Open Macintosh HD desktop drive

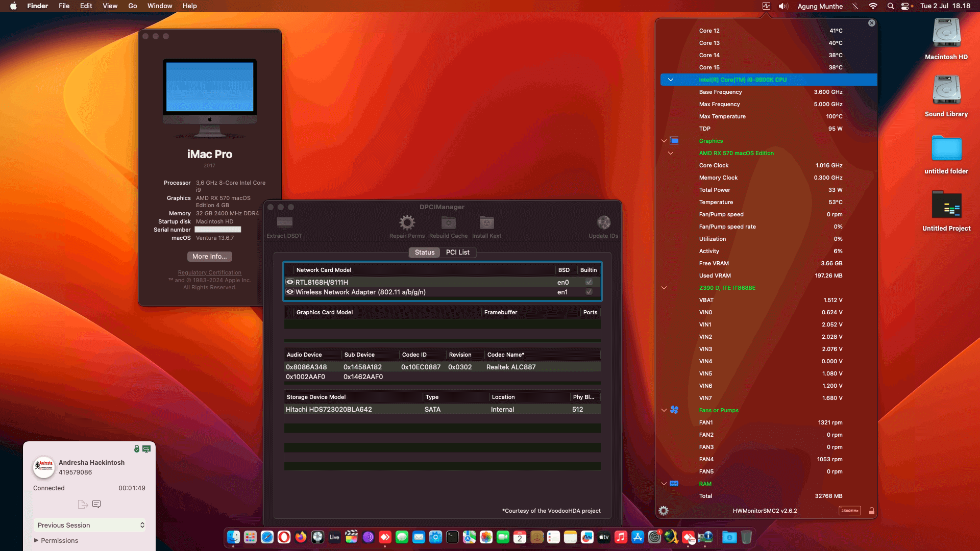946,34
